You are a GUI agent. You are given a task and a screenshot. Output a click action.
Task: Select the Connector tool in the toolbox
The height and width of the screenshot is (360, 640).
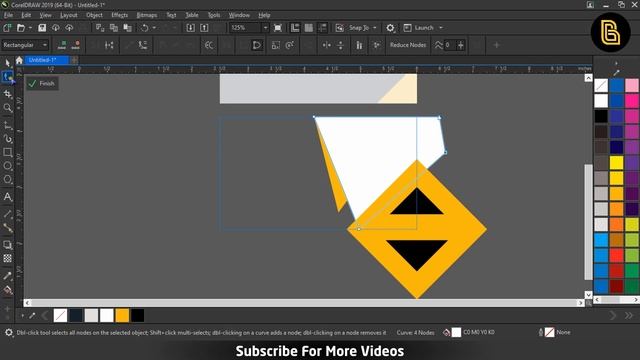(x=7, y=228)
